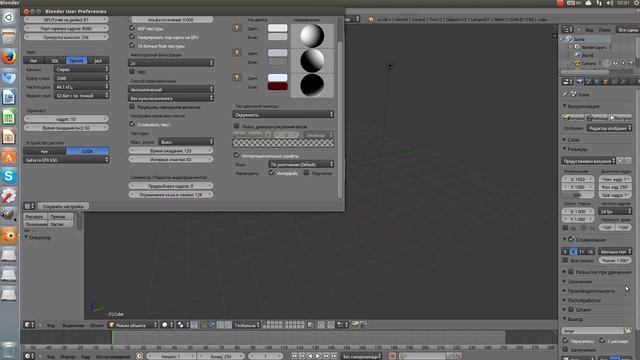Open the anisotropic filtering dropdown showing 2x

pyautogui.click(x=171, y=63)
